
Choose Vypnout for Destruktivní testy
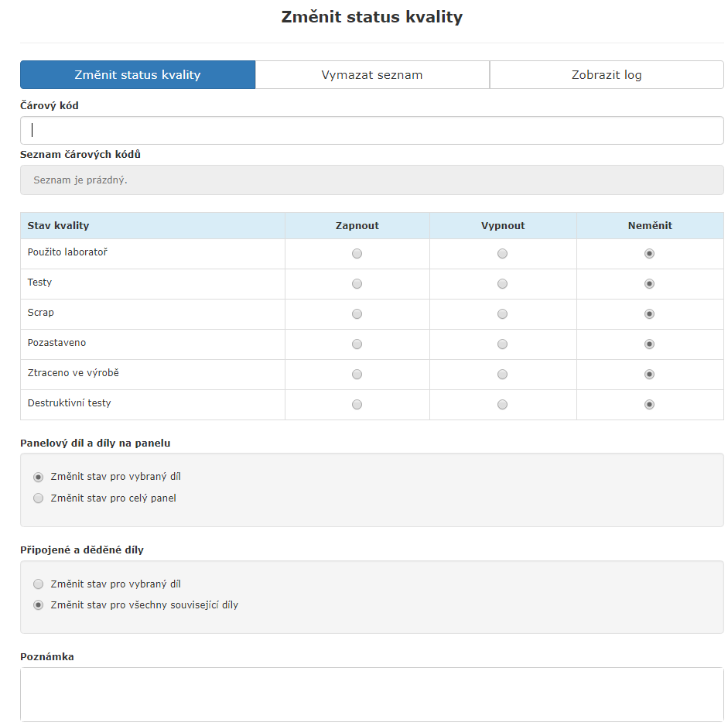pos(503,405)
